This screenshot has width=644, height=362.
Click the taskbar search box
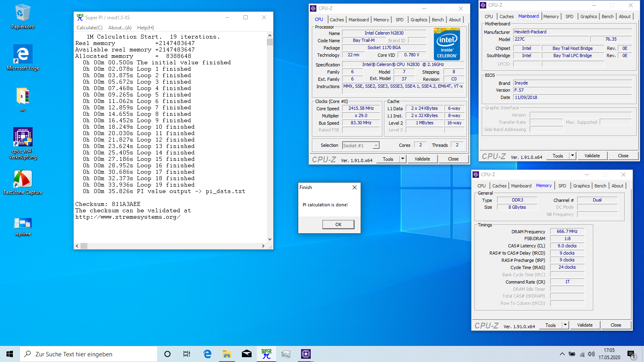coord(89,354)
